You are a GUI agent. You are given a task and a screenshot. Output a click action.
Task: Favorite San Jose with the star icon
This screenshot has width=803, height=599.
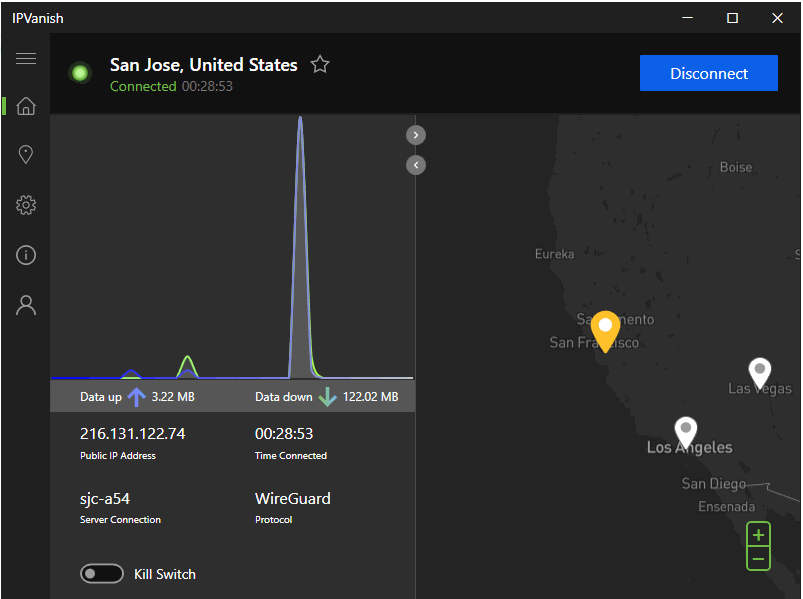click(320, 65)
